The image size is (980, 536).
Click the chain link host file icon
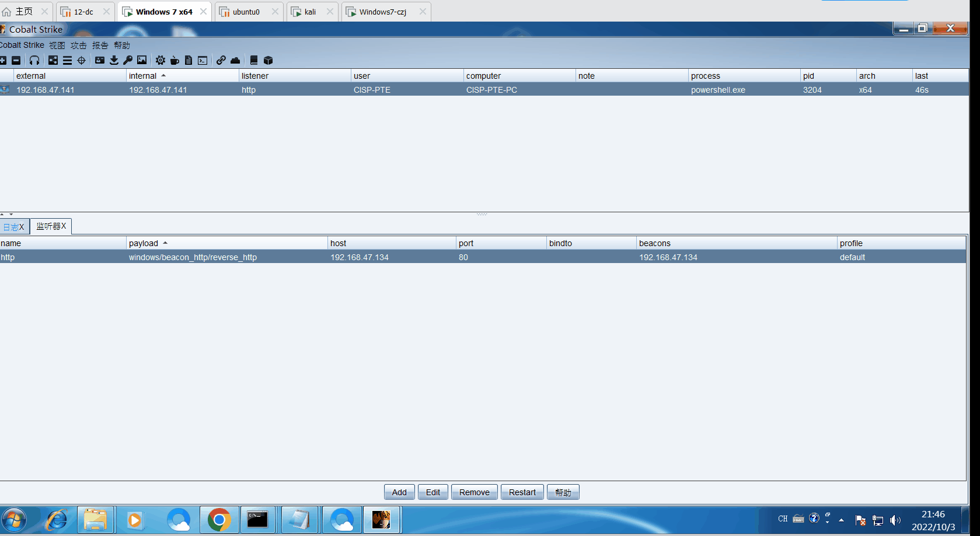pyautogui.click(x=221, y=60)
